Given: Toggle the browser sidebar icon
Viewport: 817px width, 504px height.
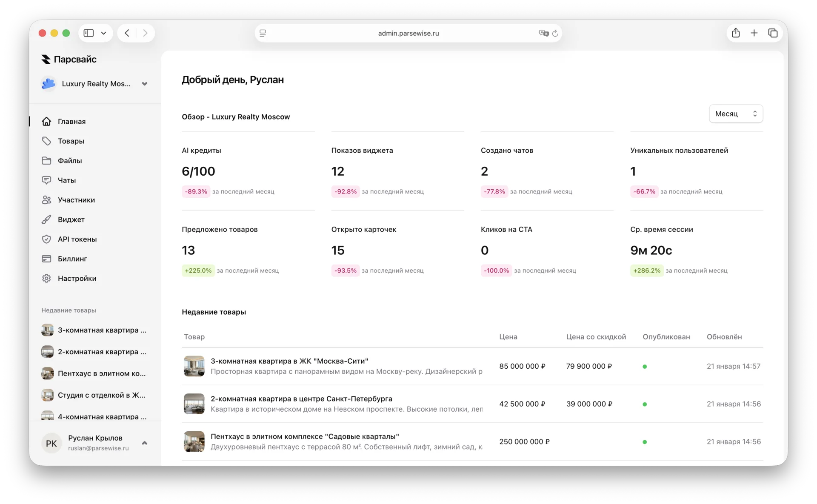Looking at the screenshot, I should (x=89, y=33).
